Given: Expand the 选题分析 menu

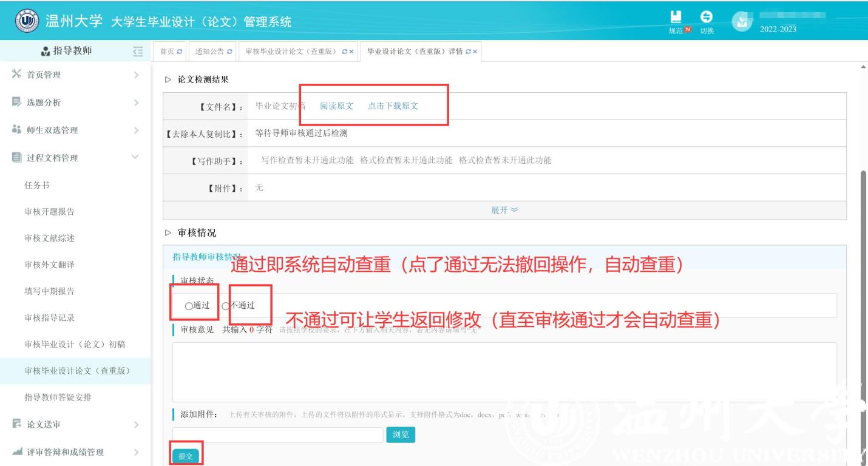Looking at the screenshot, I should point(75,103).
